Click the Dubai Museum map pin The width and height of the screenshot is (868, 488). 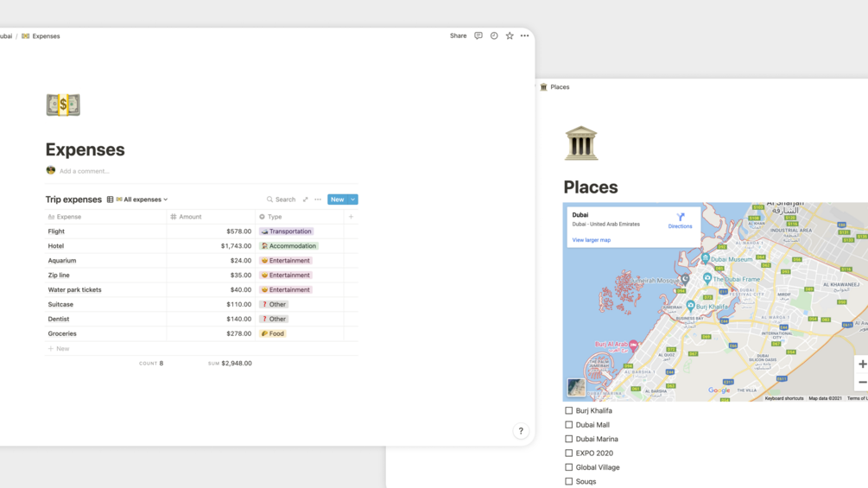click(706, 258)
